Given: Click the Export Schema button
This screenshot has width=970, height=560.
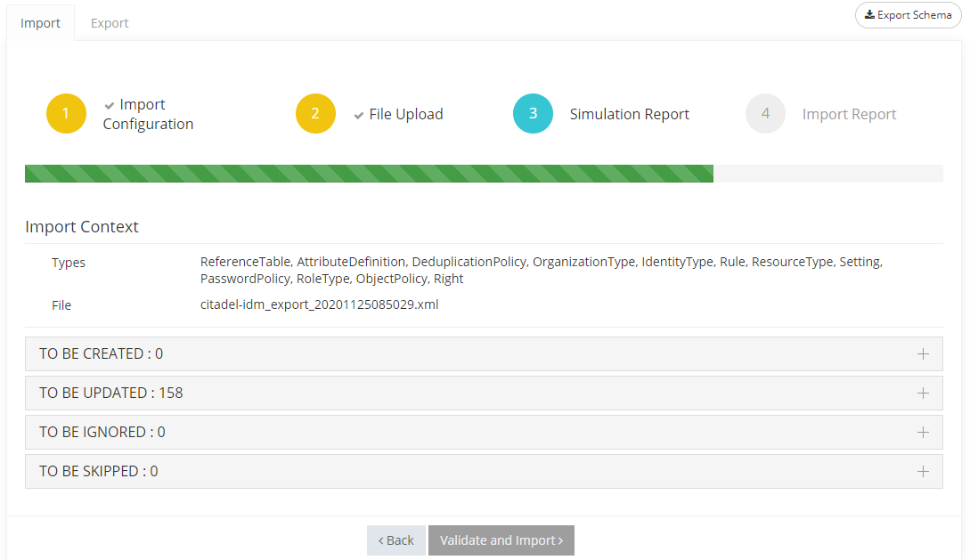Looking at the screenshot, I should [x=908, y=15].
